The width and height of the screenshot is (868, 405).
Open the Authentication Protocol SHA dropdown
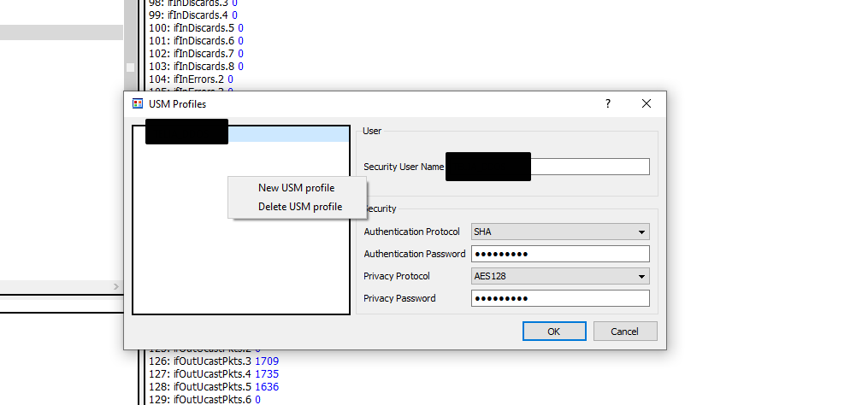[560, 232]
